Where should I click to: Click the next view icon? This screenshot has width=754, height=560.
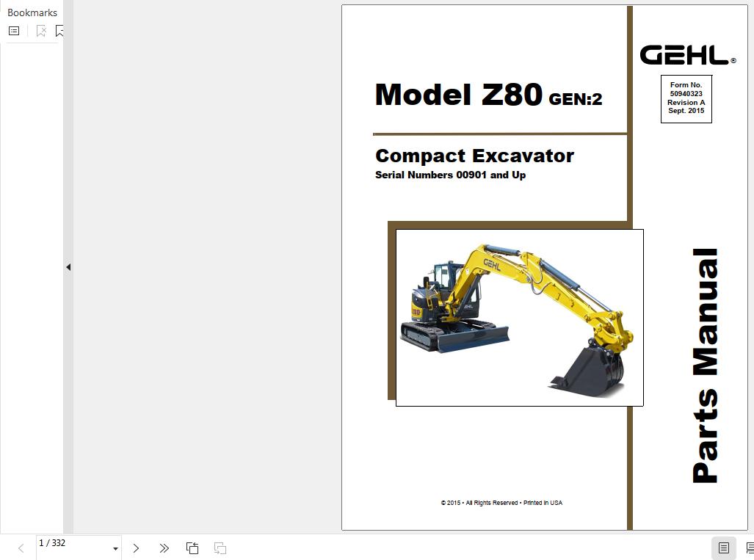(220, 548)
